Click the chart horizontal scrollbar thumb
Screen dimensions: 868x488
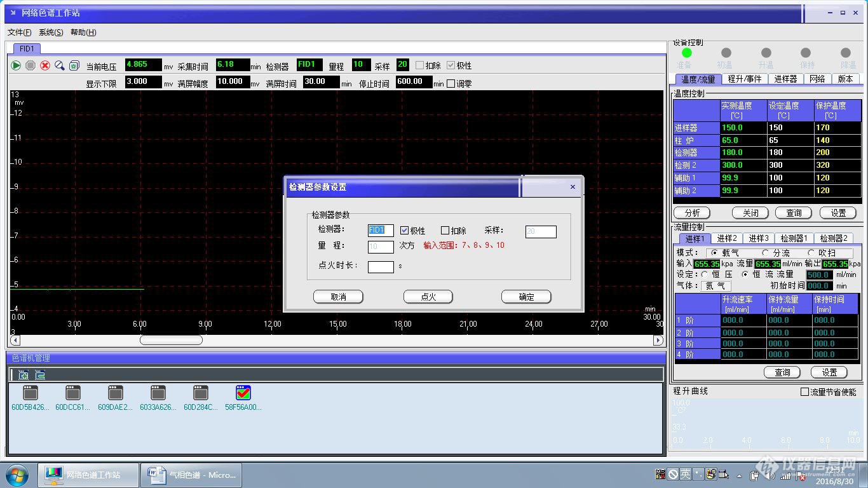(x=171, y=340)
